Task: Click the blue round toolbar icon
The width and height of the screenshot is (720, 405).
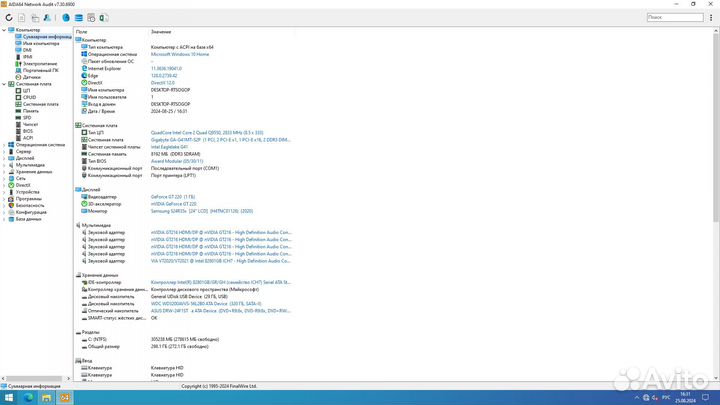Action: pos(66,17)
